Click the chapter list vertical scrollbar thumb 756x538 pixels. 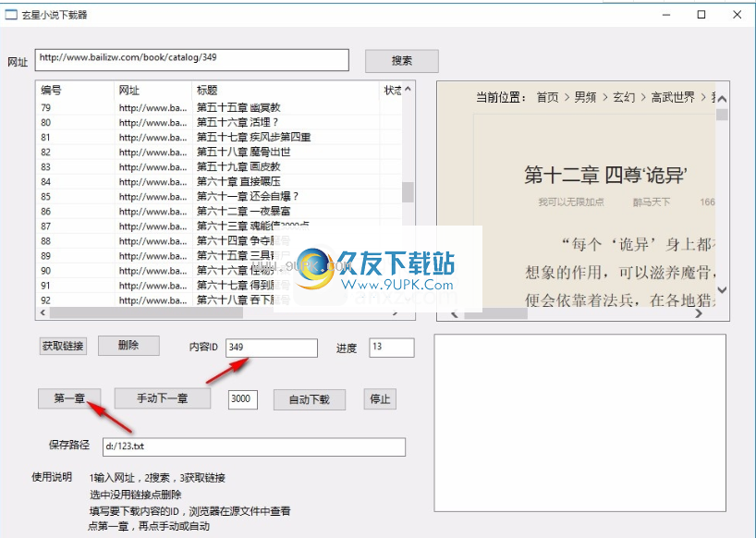click(x=408, y=192)
